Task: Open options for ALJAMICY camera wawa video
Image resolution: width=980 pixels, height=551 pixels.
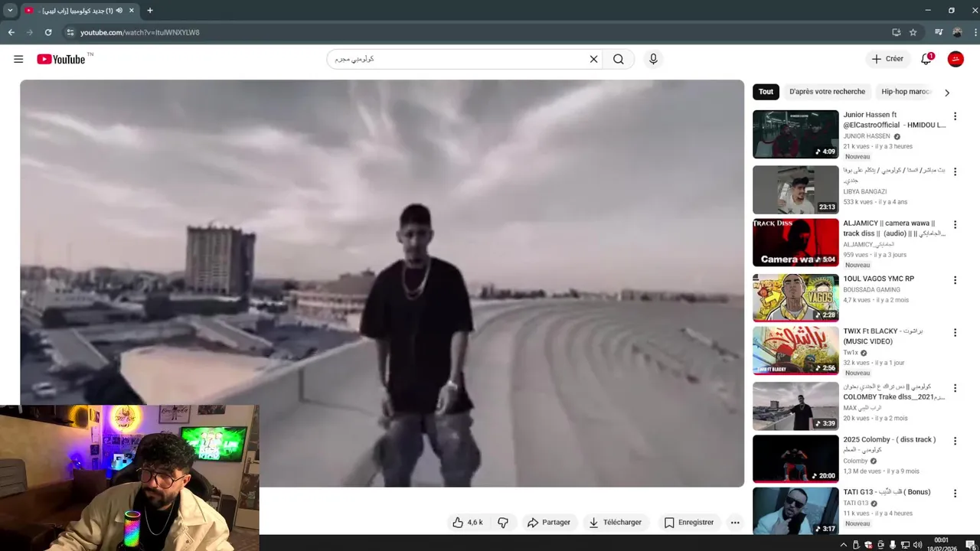Action: pos(955,225)
